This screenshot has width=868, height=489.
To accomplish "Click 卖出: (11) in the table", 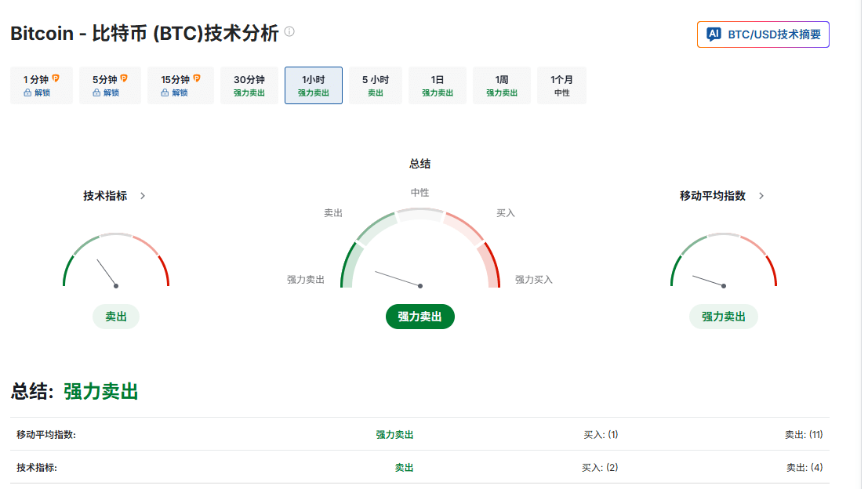I will 804,435.
